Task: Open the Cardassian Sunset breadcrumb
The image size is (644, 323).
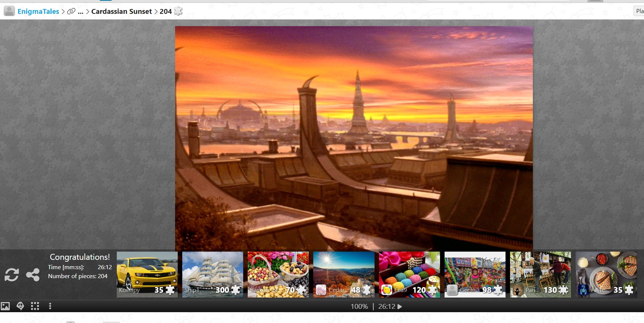Action: (122, 11)
